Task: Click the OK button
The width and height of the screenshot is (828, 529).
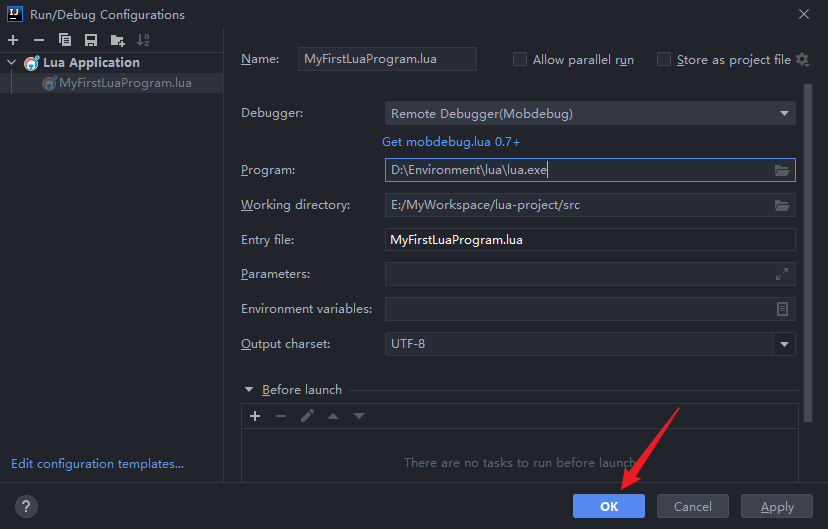Action: [608, 506]
